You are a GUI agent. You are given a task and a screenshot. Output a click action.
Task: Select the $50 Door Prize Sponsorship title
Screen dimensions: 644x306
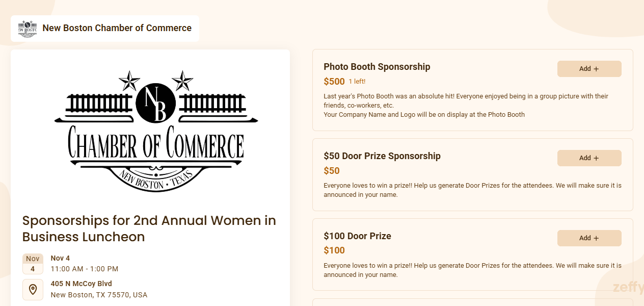(382, 156)
